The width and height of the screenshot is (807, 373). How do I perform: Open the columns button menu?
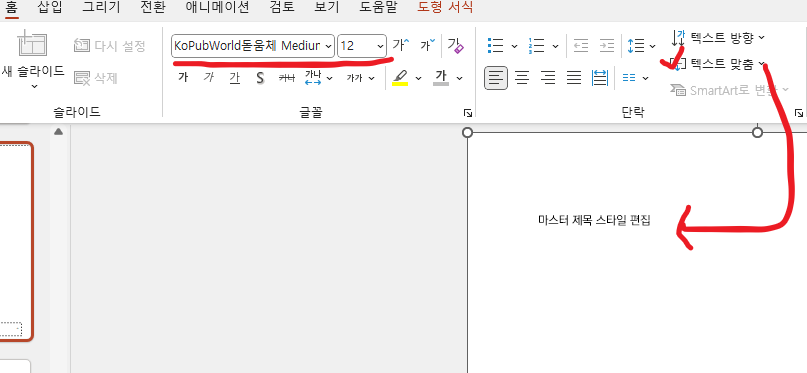[635, 78]
